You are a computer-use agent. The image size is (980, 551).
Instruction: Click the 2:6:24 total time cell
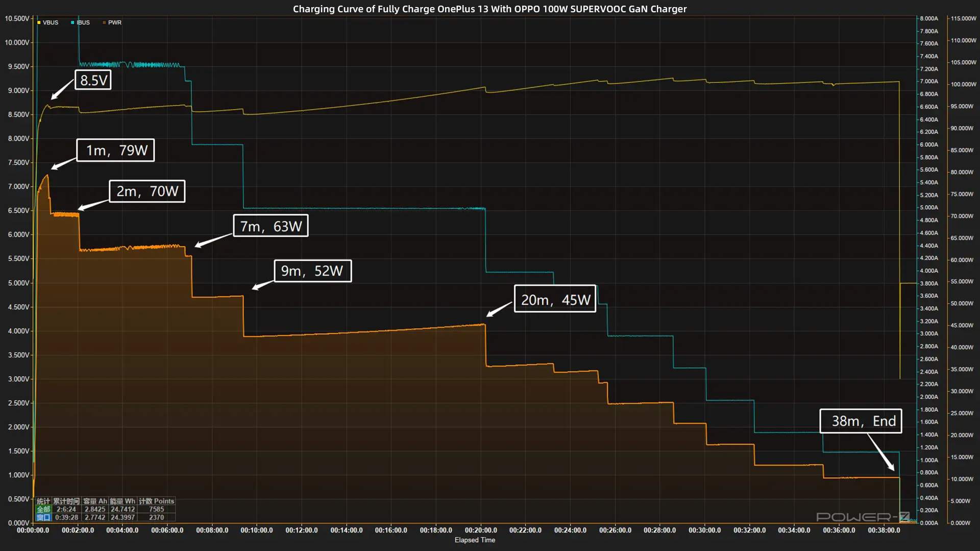coord(66,509)
